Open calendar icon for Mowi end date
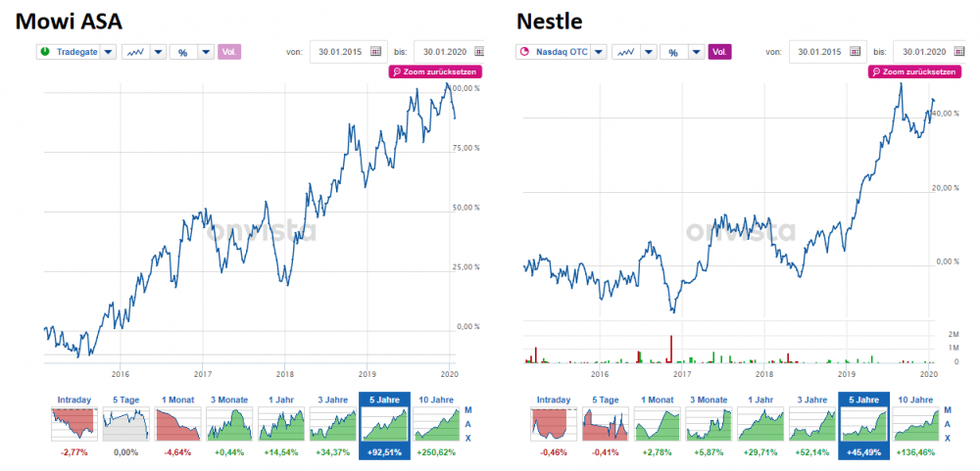The width and height of the screenshot is (980, 471). (x=479, y=52)
